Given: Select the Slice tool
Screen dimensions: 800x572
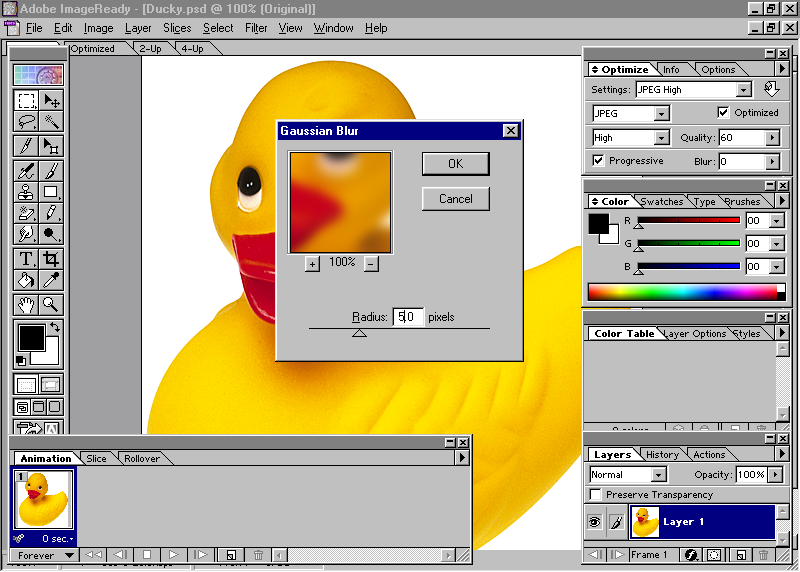Looking at the screenshot, I should click(x=26, y=146).
